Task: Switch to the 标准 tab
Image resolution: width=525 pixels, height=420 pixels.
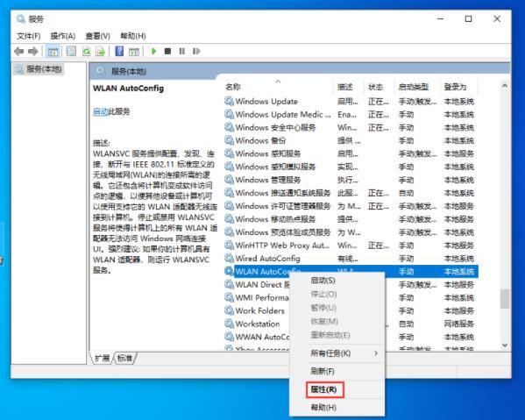Action: pyautogui.click(x=124, y=358)
